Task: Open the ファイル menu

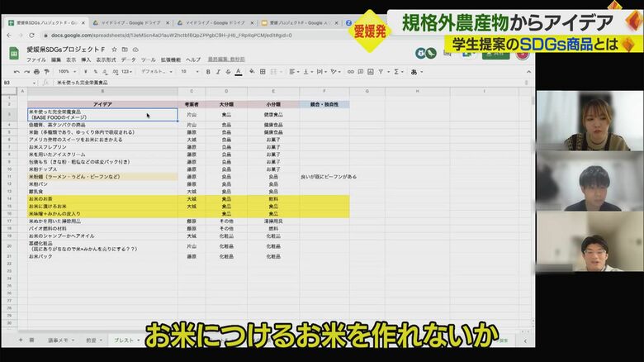Action: [x=36, y=60]
